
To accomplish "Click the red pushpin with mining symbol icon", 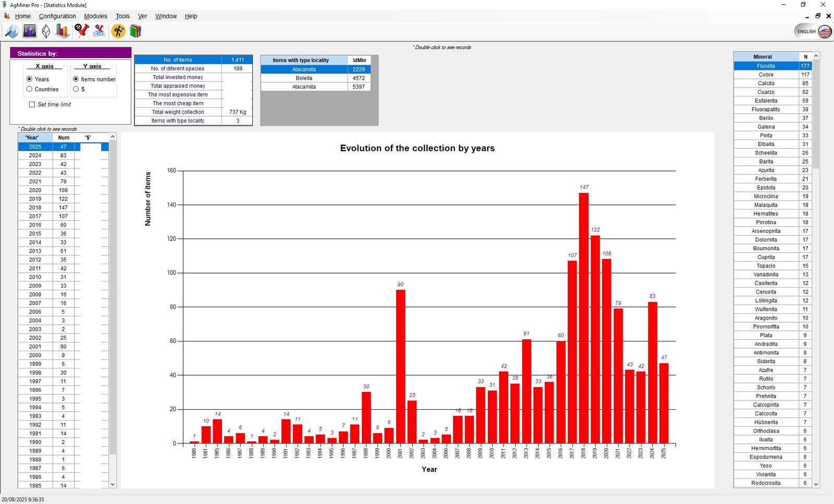I will coord(81,31).
